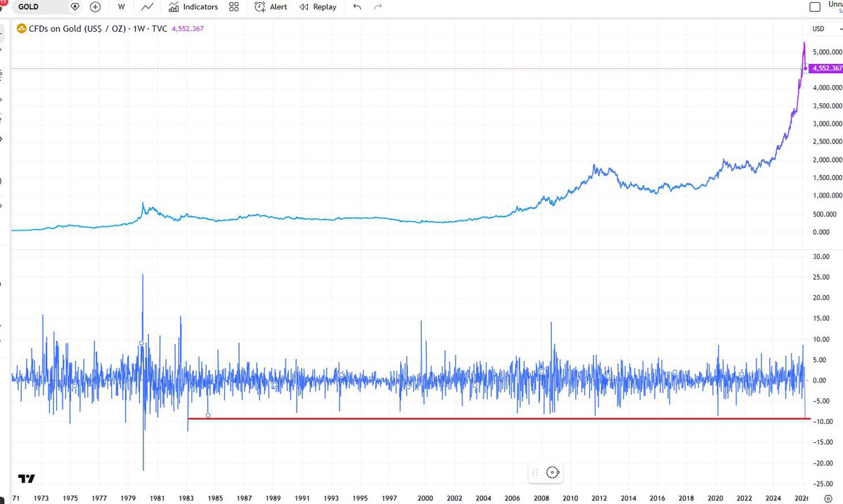Click the 2000 label on time axis
843x504 pixels.
(425, 498)
